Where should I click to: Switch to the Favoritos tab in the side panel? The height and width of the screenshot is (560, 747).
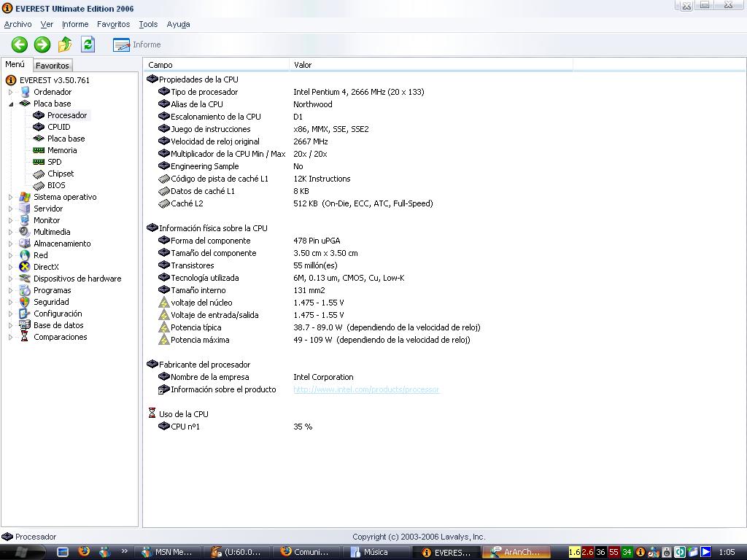coord(53,65)
